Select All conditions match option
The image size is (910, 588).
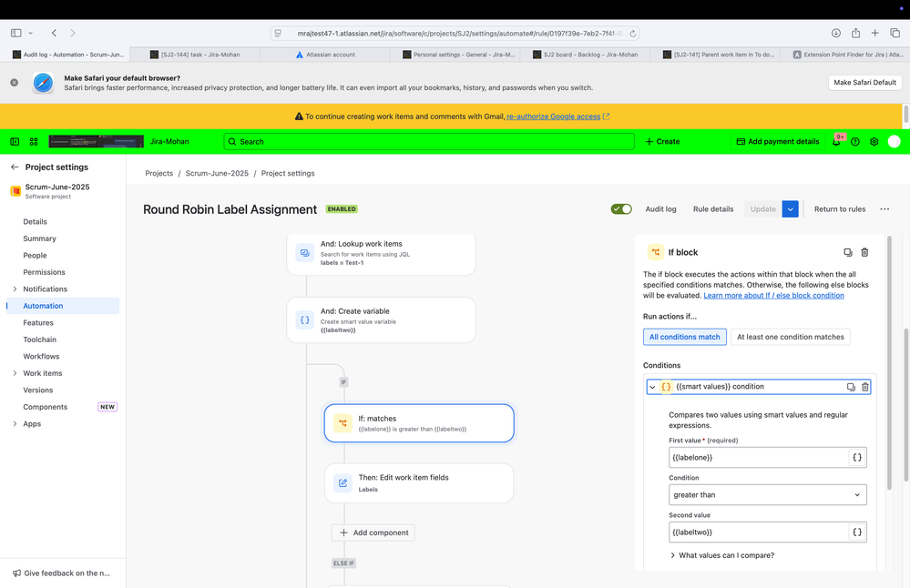tap(684, 337)
